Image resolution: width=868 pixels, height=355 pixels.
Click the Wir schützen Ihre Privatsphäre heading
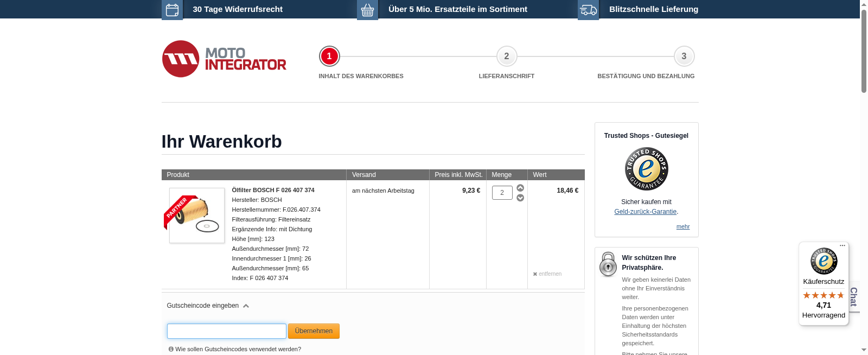click(x=649, y=263)
